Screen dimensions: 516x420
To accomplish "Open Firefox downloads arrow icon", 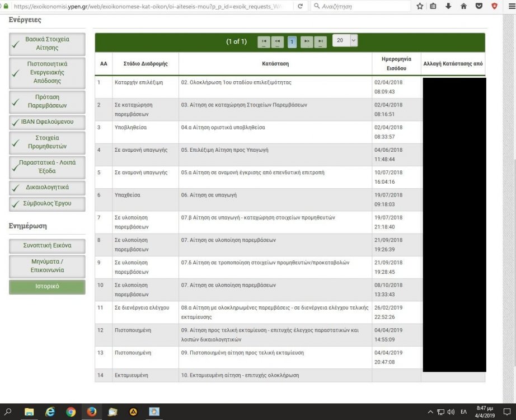I will [x=448, y=6].
